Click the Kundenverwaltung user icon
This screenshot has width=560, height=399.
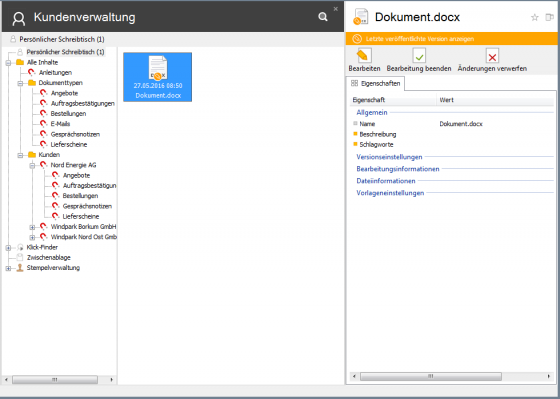[x=19, y=19]
